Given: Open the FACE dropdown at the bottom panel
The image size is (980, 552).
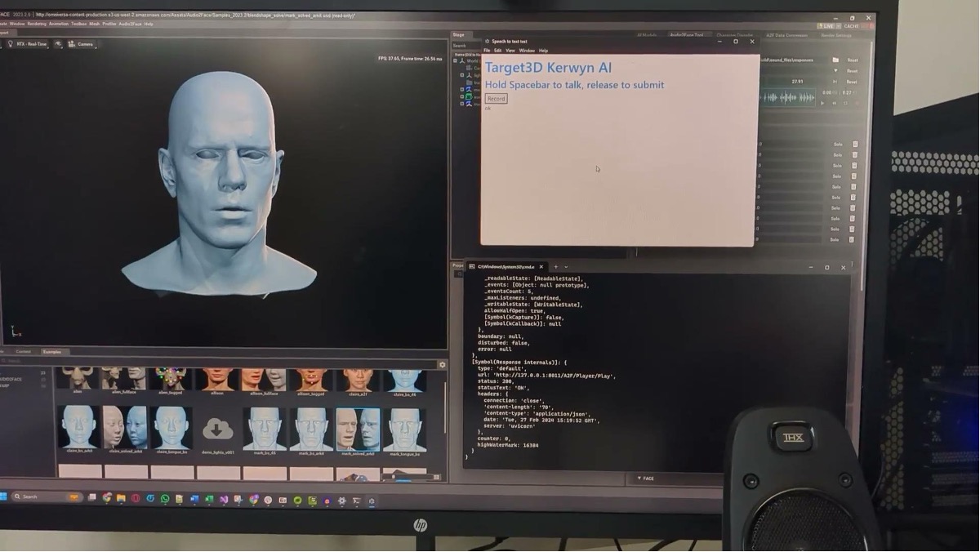Looking at the screenshot, I should tap(645, 479).
